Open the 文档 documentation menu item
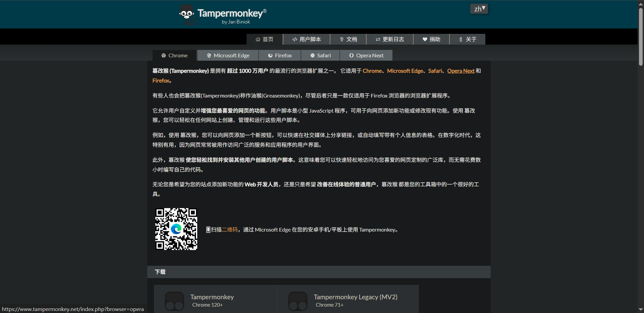Screen dimensions: 644x313 click(x=348, y=39)
